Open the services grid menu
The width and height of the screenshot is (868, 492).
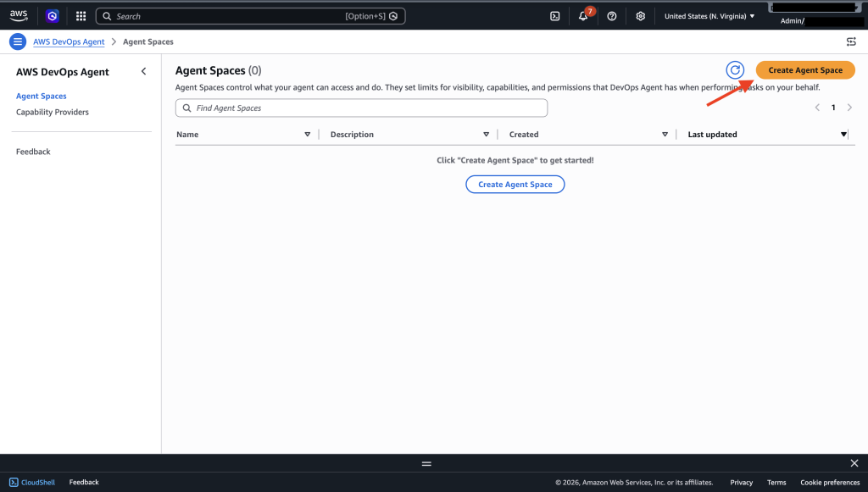coord(81,16)
